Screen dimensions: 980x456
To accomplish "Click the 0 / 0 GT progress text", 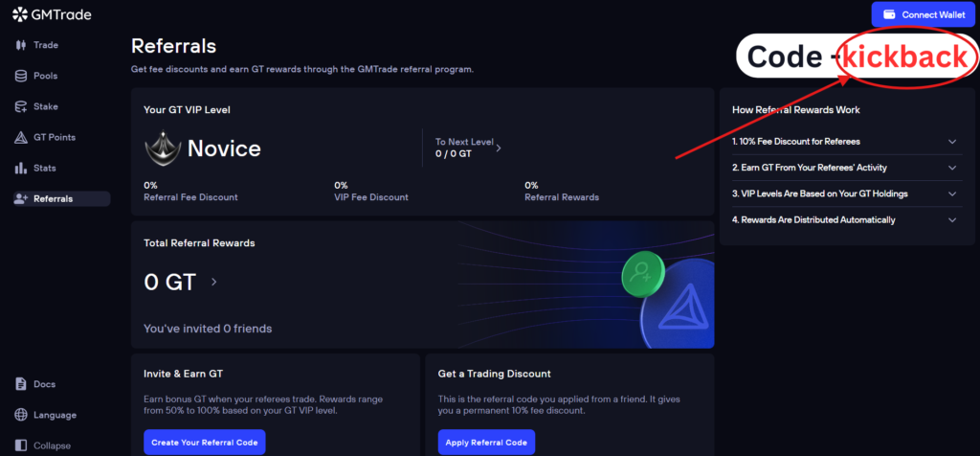I will coord(453,153).
